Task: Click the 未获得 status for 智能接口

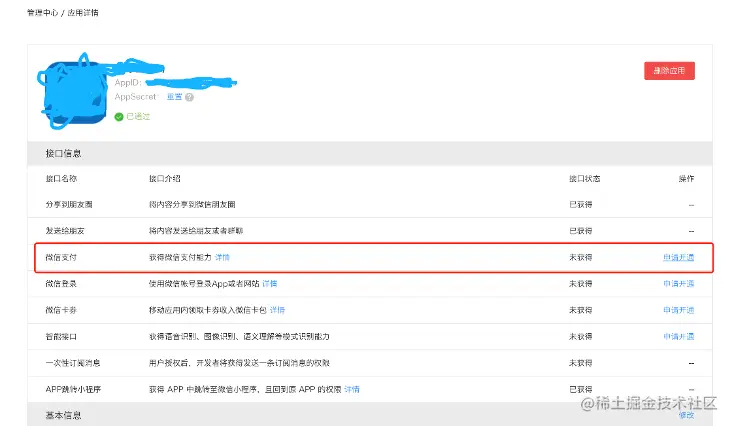Action: pos(581,336)
